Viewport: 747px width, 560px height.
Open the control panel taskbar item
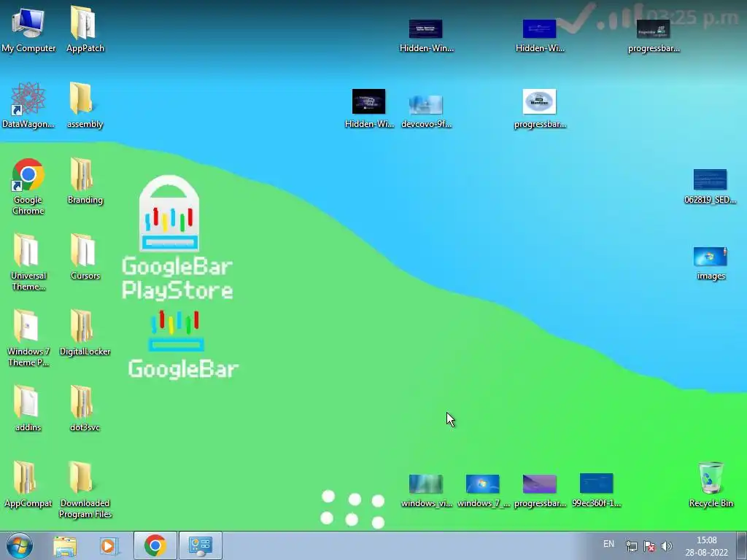[201, 545]
